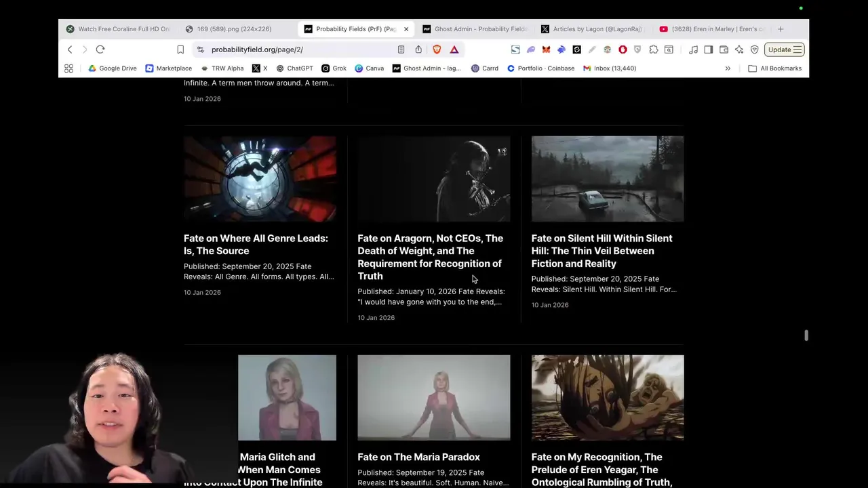The image size is (868, 488).
Task: Open the tab search window icon
Action: point(669,49)
